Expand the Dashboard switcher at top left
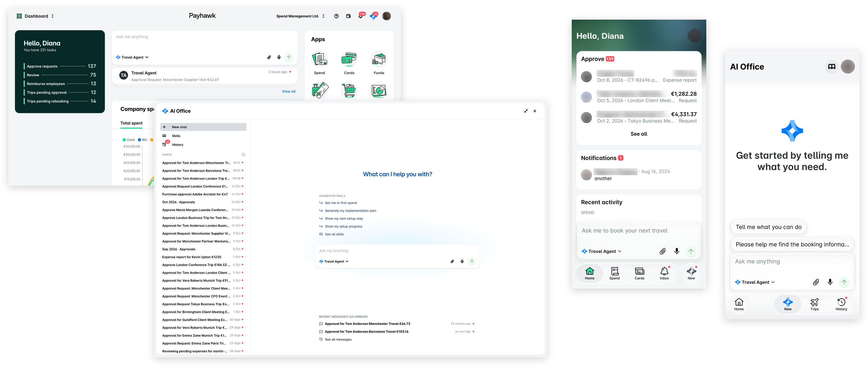 pos(35,16)
